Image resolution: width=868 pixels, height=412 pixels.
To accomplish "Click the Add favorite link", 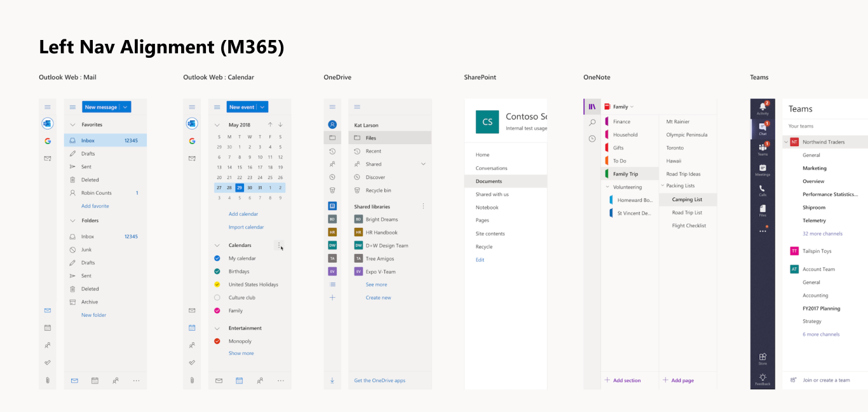I will pyautogui.click(x=95, y=206).
